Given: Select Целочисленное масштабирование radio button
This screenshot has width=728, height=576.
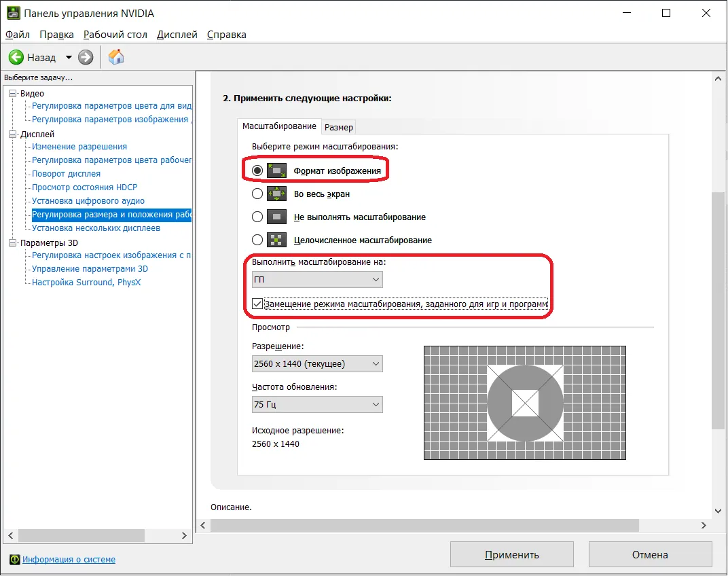Looking at the screenshot, I should pyautogui.click(x=257, y=240).
